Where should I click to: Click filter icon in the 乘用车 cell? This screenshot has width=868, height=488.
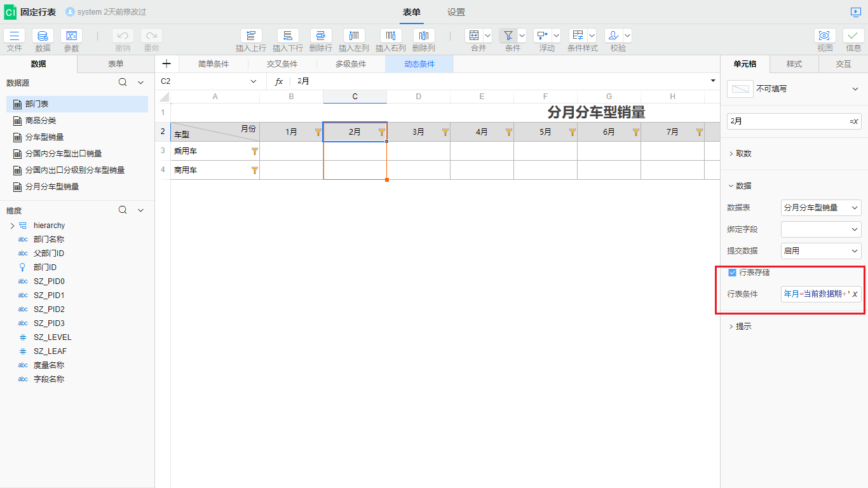[x=255, y=151]
